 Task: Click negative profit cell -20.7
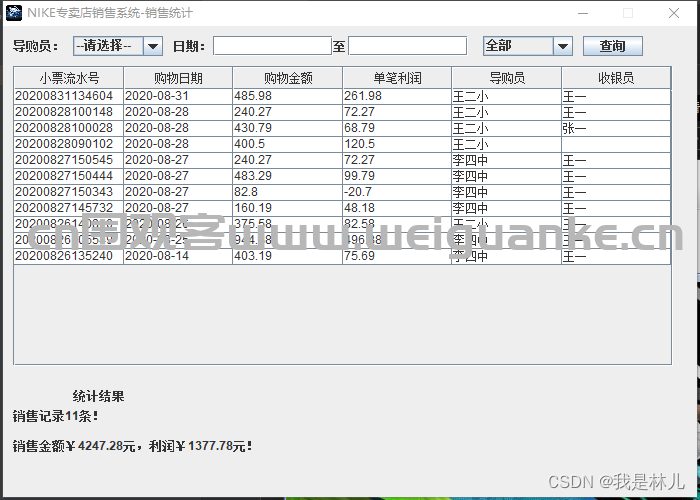pyautogui.click(x=397, y=192)
